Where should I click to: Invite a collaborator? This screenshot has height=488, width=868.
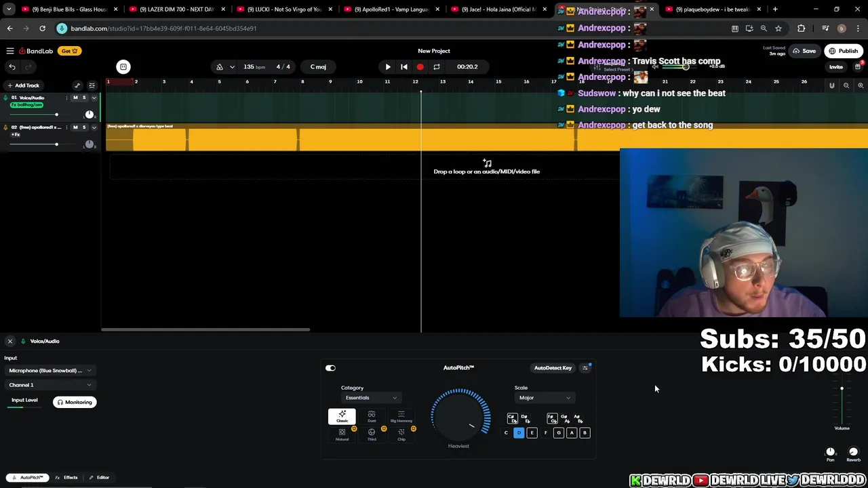coord(836,66)
